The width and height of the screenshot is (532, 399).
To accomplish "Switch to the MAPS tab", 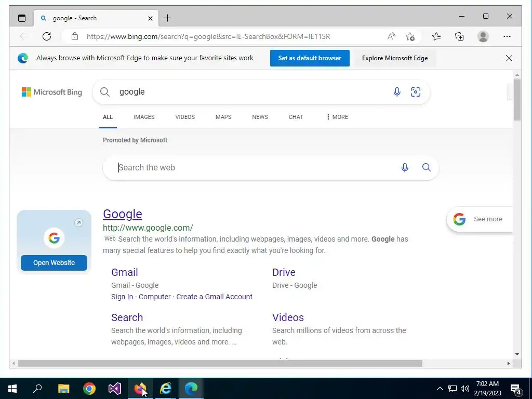I will point(223,117).
